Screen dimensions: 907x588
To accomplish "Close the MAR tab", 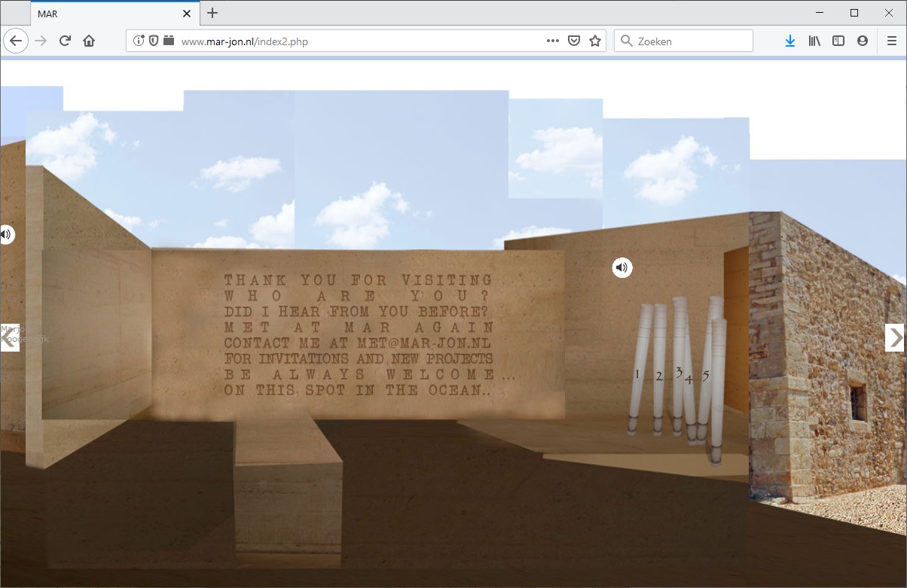I will [x=187, y=13].
